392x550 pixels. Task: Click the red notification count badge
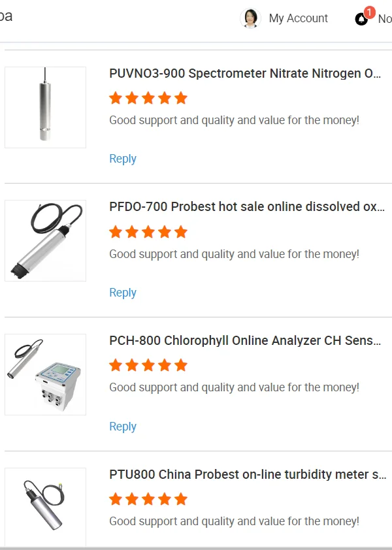[369, 12]
